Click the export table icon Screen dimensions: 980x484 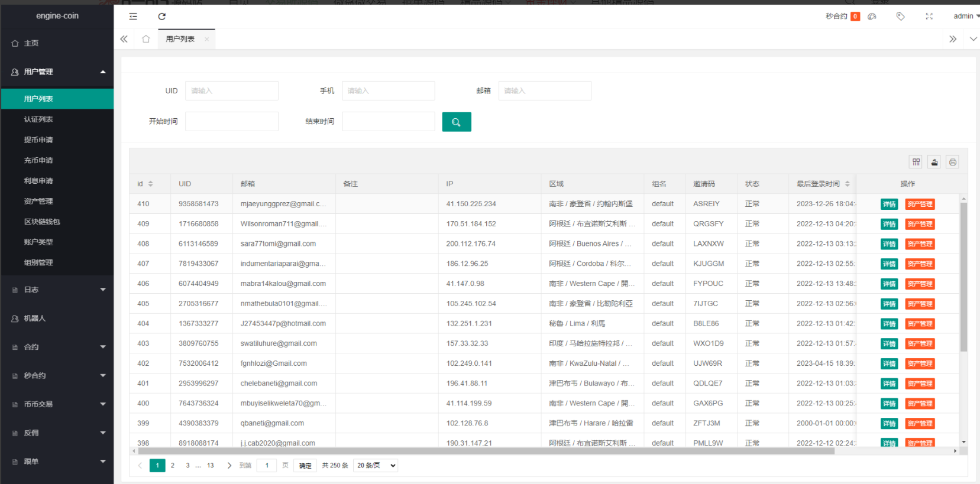point(934,162)
